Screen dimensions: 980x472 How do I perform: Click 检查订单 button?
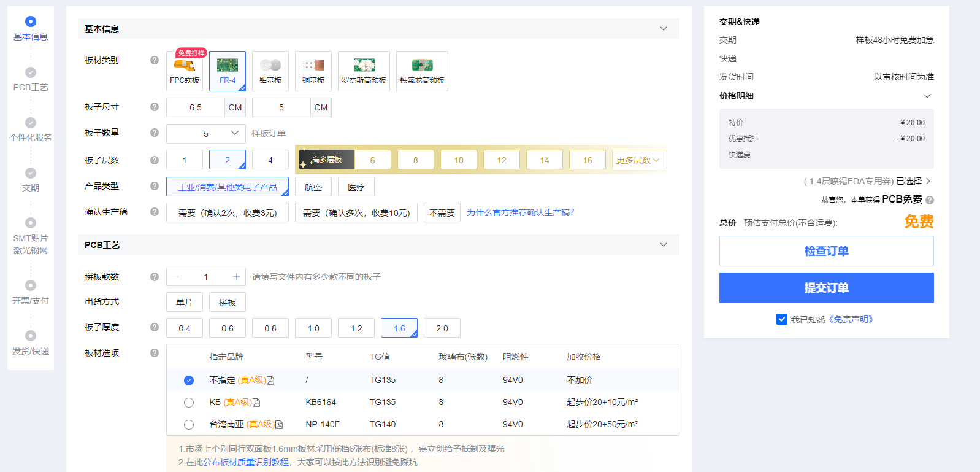(x=827, y=251)
